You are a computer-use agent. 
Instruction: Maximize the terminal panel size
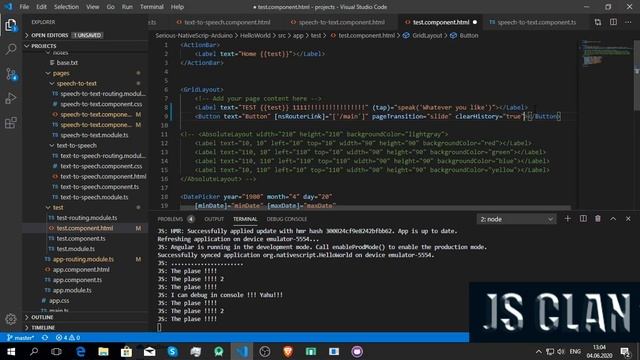[613, 219]
